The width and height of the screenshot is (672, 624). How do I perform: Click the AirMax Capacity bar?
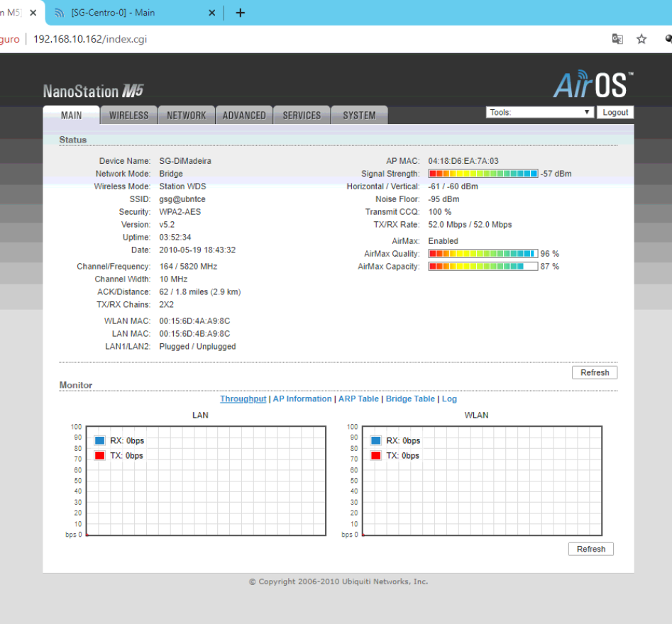click(483, 267)
